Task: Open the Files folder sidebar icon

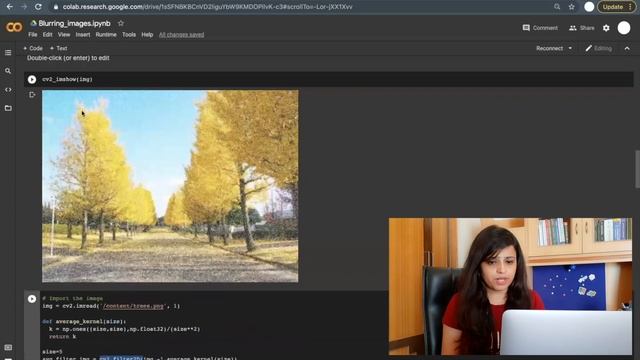Action: tap(8, 108)
